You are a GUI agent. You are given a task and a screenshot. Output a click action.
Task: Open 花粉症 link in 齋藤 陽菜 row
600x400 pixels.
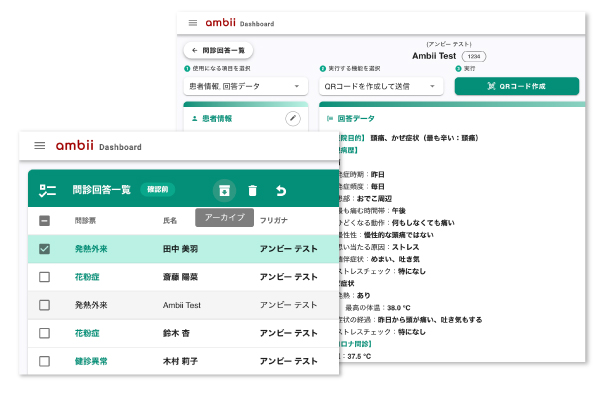tap(87, 277)
